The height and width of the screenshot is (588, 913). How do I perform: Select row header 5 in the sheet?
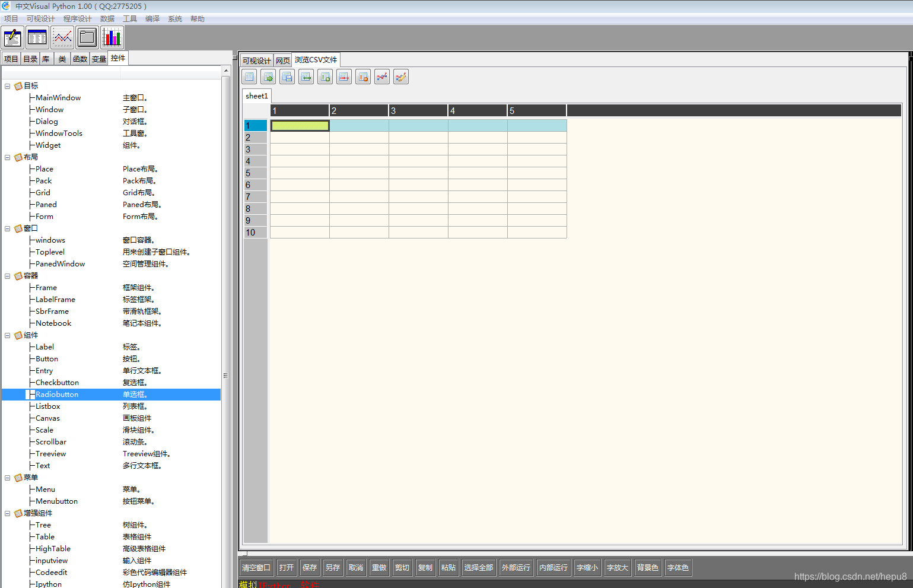256,173
